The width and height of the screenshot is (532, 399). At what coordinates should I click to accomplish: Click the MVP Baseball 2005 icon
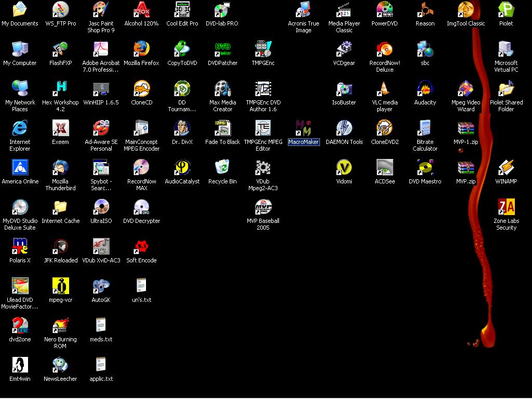coord(263,207)
